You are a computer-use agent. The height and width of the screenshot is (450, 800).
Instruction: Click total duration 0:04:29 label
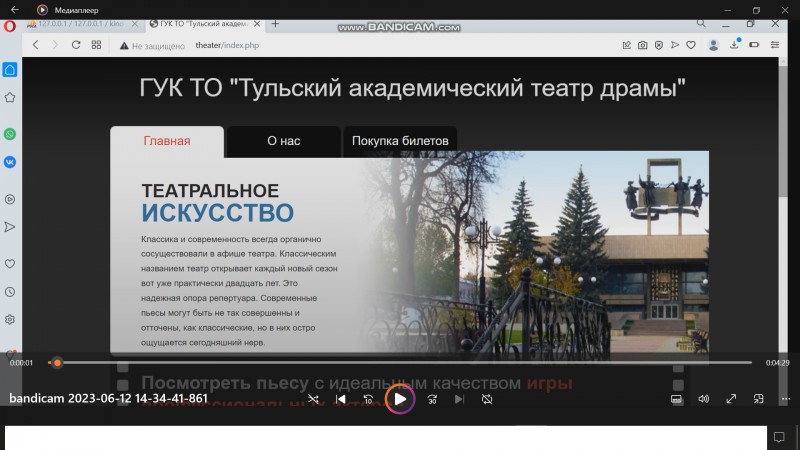(x=778, y=363)
